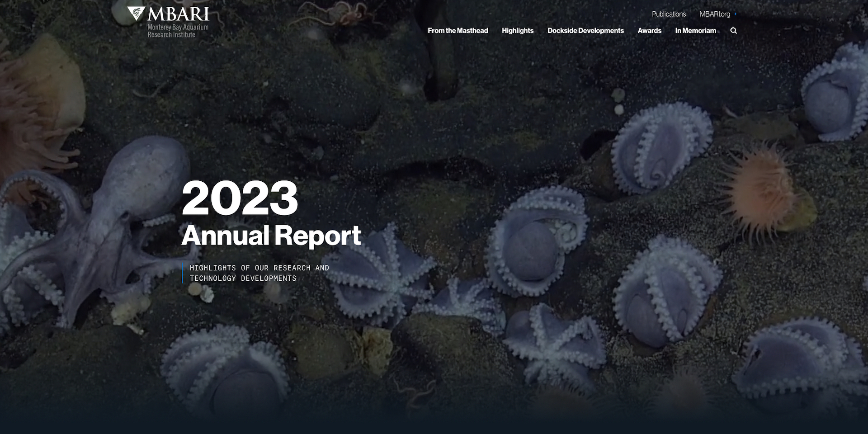Click Monterey Bay Aquarium Research Institute text
Image resolution: width=868 pixels, height=434 pixels.
tap(178, 31)
